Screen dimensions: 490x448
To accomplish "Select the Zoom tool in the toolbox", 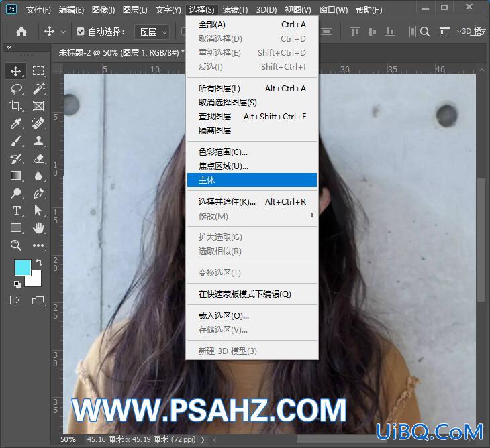I will pos(15,245).
